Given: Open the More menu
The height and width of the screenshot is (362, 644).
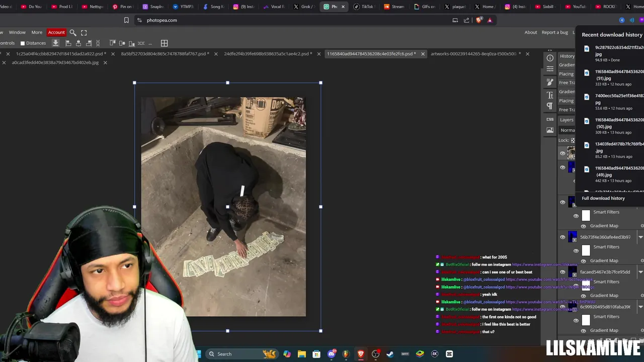Looking at the screenshot, I should pos(37,32).
